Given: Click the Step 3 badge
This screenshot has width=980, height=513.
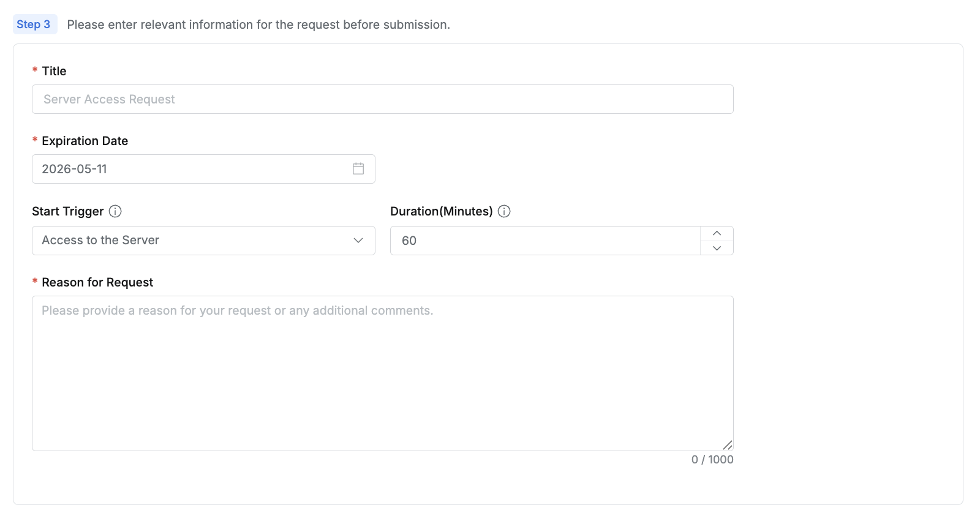Looking at the screenshot, I should tap(34, 24).
